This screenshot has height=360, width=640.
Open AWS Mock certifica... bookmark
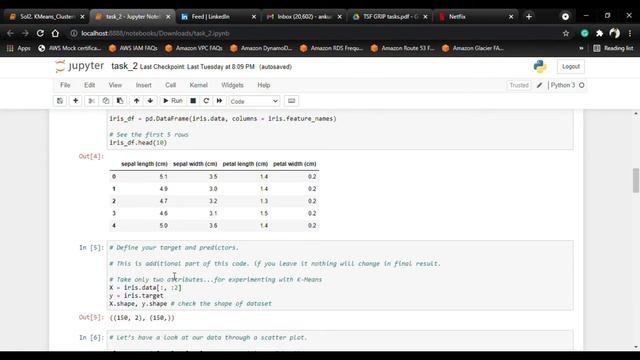tap(69, 48)
